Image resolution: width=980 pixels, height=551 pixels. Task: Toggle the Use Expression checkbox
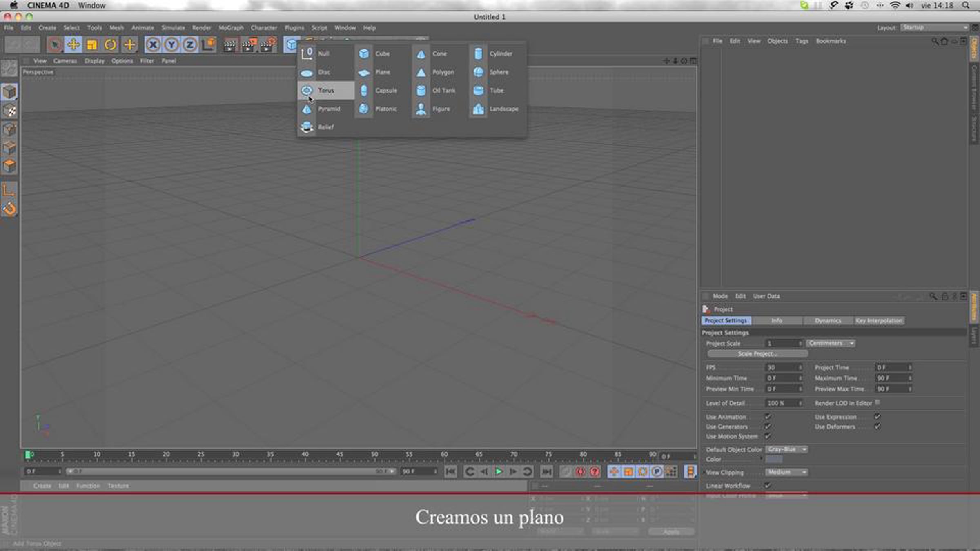877,417
